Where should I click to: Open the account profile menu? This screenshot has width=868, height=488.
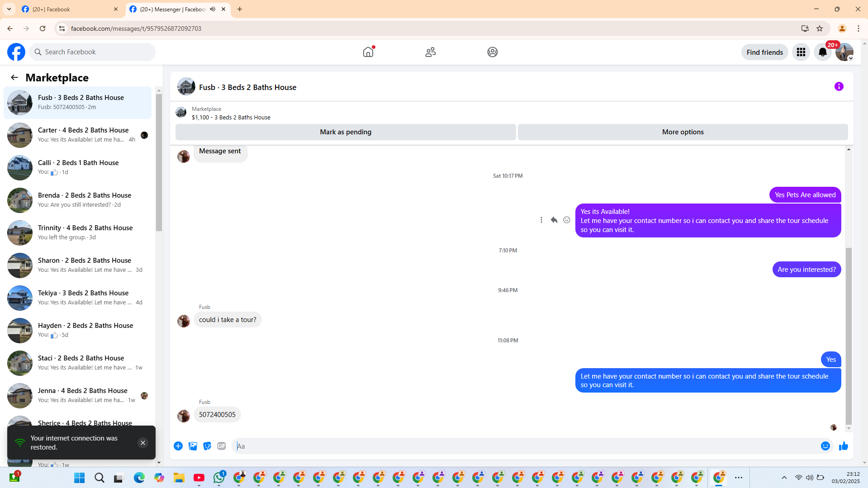coord(844,52)
